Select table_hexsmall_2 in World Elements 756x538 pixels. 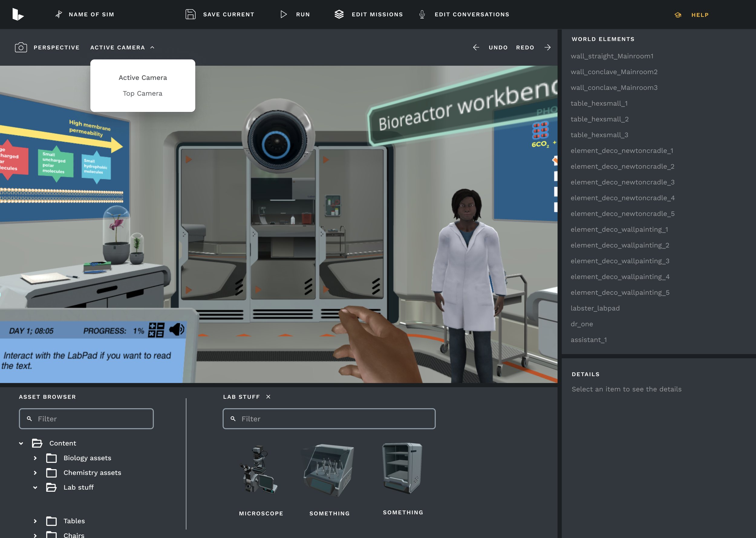coord(599,119)
